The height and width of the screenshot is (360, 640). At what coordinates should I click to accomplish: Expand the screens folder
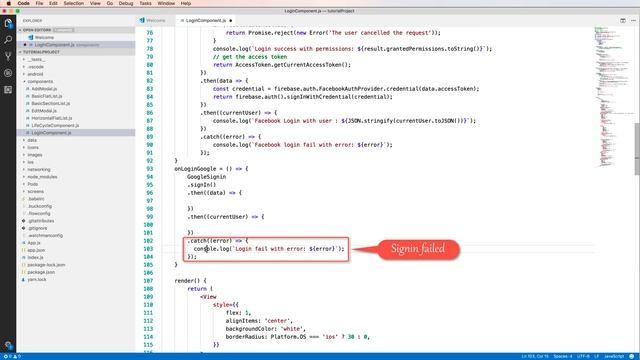click(24, 192)
